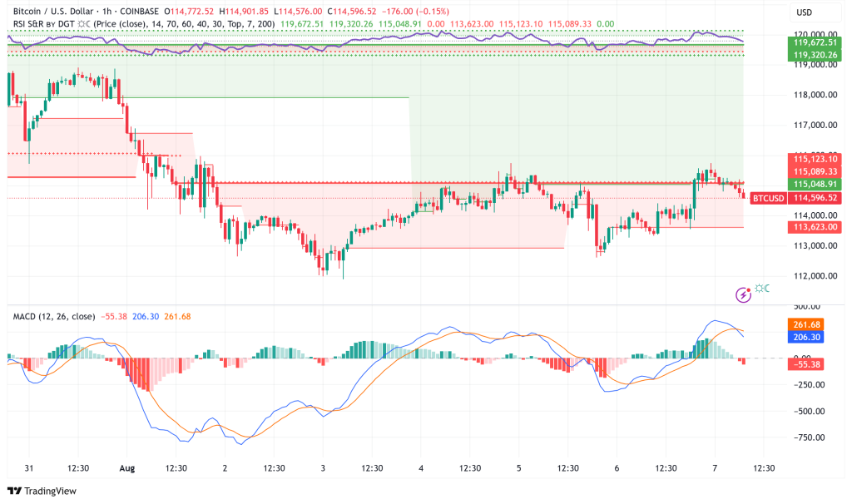The height and width of the screenshot is (504, 852).
Task: Click the sun and moon indicator icon near the chart bottom
Action: pos(762,289)
